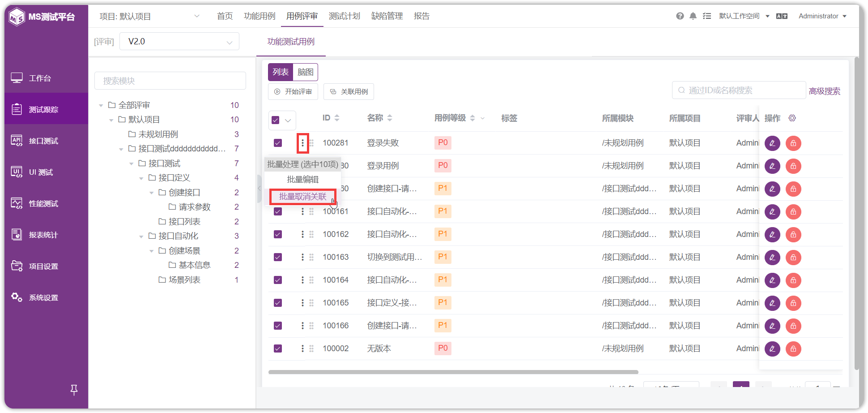Screen dimensions: 868x413
Task: Switch to 测试计划 top tab
Action: tap(345, 16)
